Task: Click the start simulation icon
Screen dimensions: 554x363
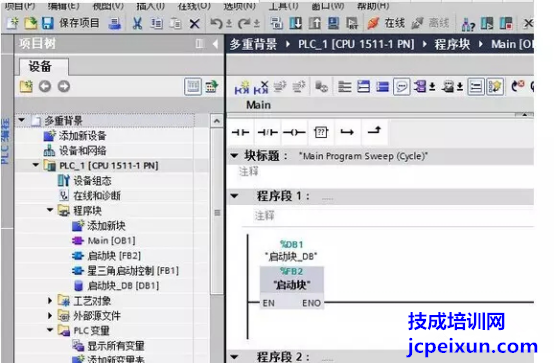Action: (x=333, y=23)
